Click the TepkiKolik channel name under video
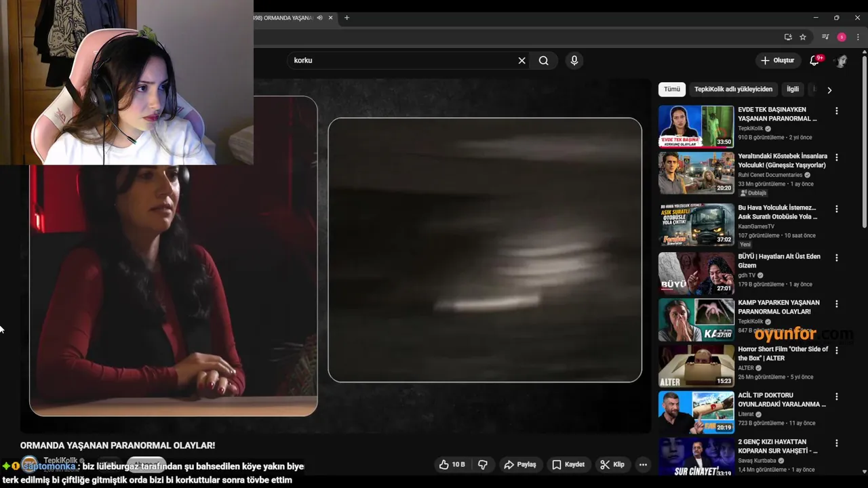The width and height of the screenshot is (868, 488). [60, 461]
